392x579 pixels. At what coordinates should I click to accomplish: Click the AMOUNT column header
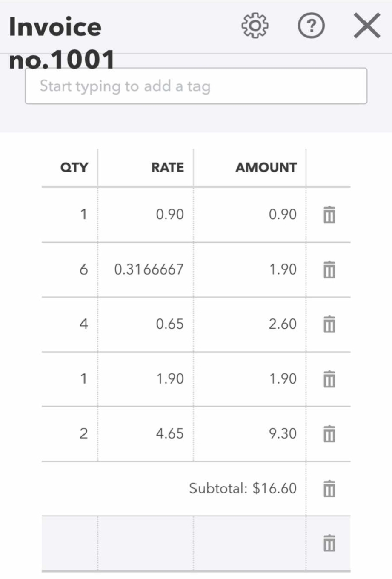tap(266, 168)
